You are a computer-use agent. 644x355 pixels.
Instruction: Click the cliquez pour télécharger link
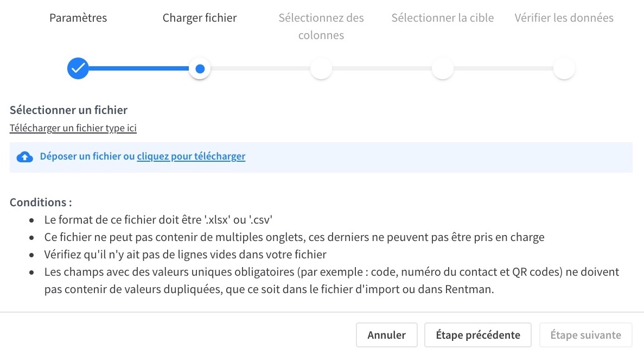pos(191,156)
